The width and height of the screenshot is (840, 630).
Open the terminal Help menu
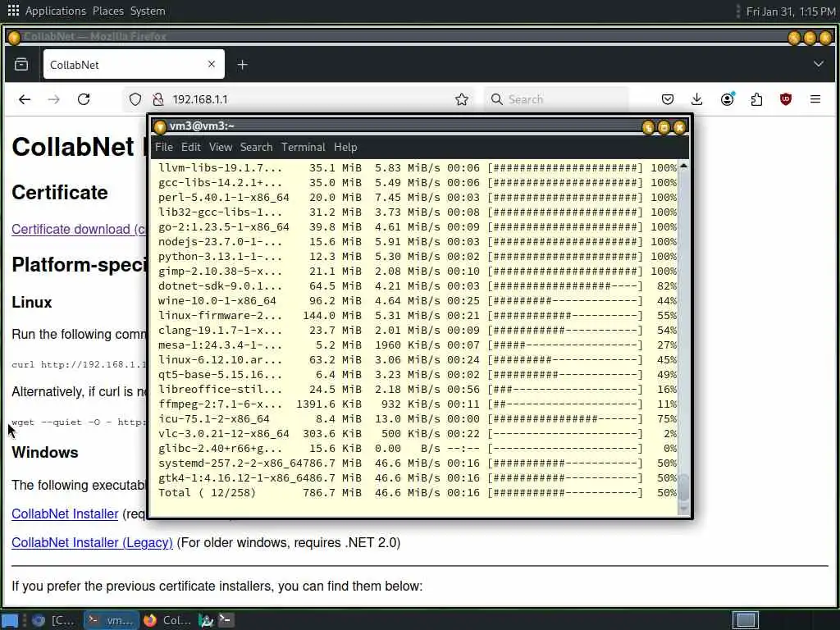click(x=345, y=148)
